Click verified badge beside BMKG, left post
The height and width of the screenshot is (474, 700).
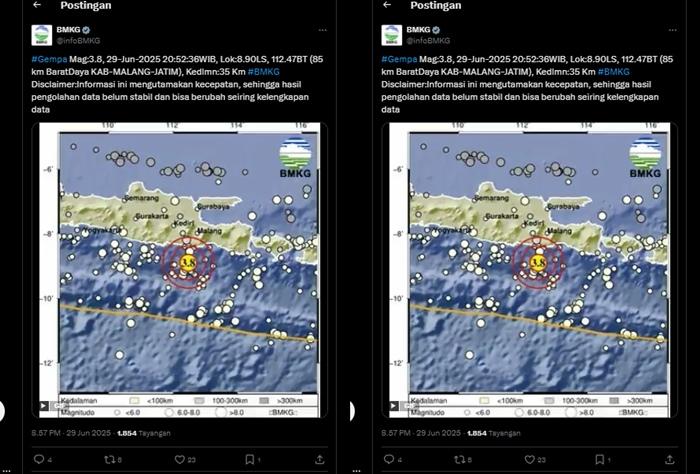point(86,30)
